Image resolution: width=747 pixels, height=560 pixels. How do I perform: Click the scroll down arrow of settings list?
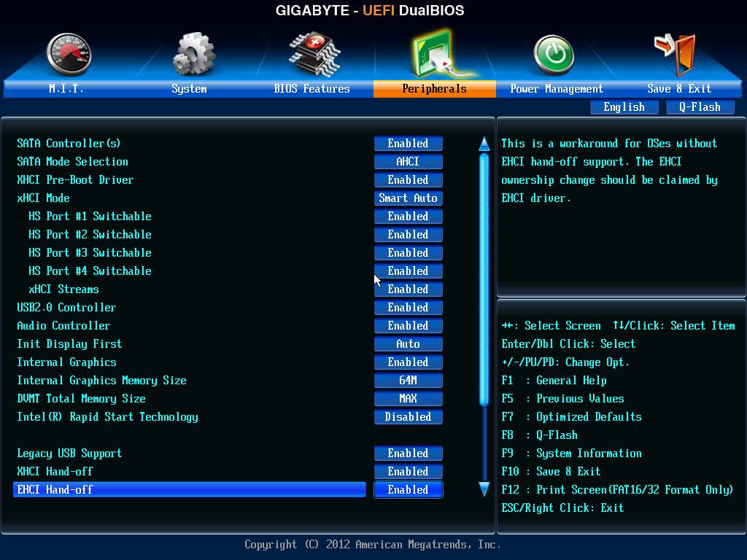point(484,489)
